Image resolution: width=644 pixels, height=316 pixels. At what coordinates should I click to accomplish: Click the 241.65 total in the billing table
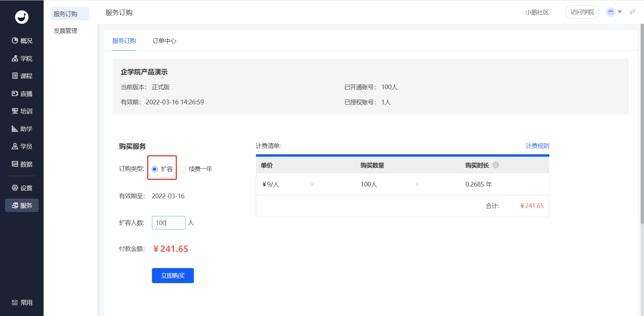click(x=532, y=206)
